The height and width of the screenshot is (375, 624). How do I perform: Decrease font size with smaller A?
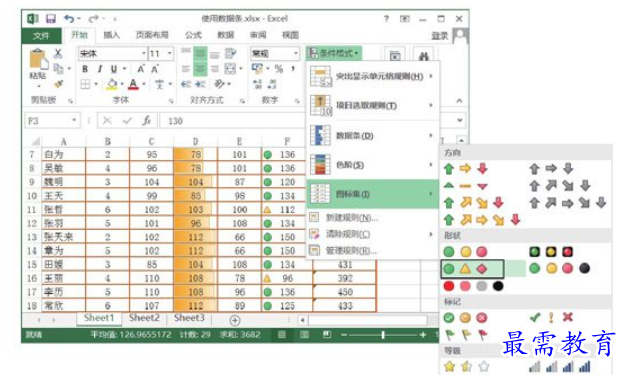(x=155, y=69)
